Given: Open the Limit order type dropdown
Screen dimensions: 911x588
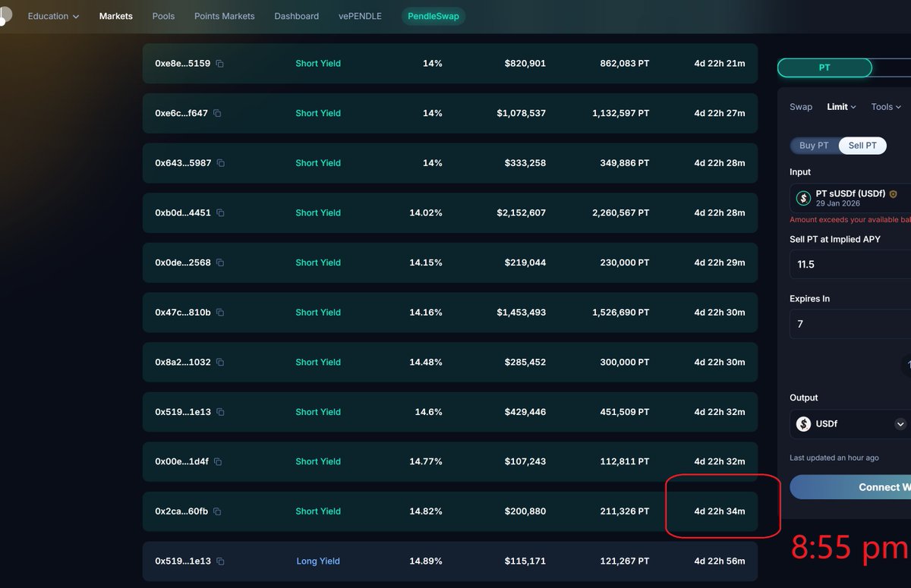Looking at the screenshot, I should point(841,107).
